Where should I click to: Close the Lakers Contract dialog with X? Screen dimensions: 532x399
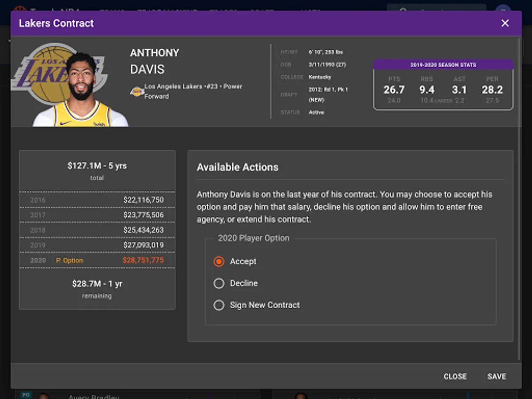point(505,23)
